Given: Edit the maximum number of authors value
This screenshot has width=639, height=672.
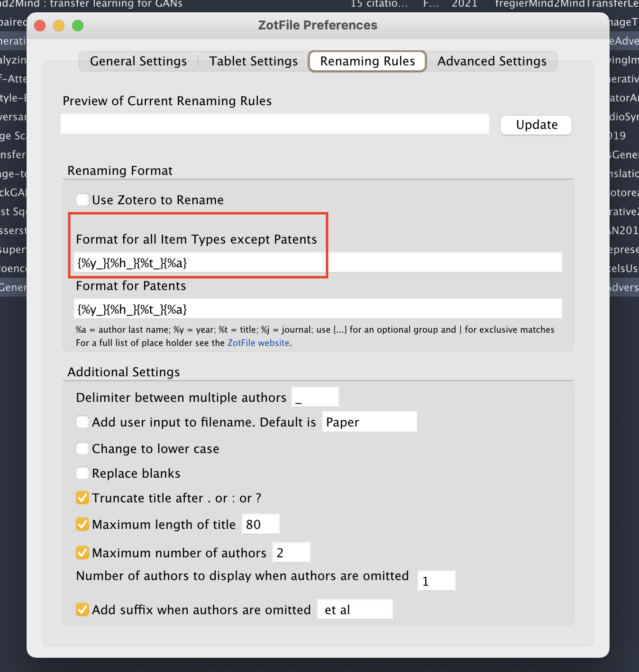Looking at the screenshot, I should [x=292, y=553].
